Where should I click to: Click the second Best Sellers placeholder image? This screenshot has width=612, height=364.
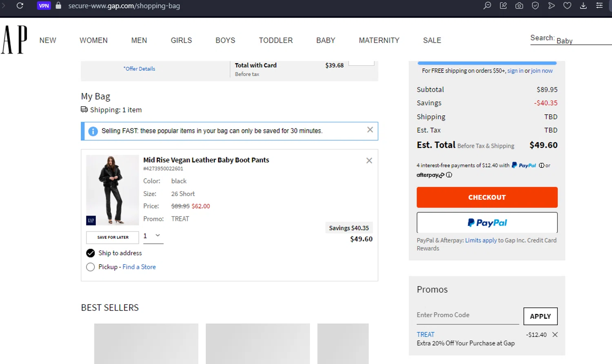pyautogui.click(x=257, y=344)
